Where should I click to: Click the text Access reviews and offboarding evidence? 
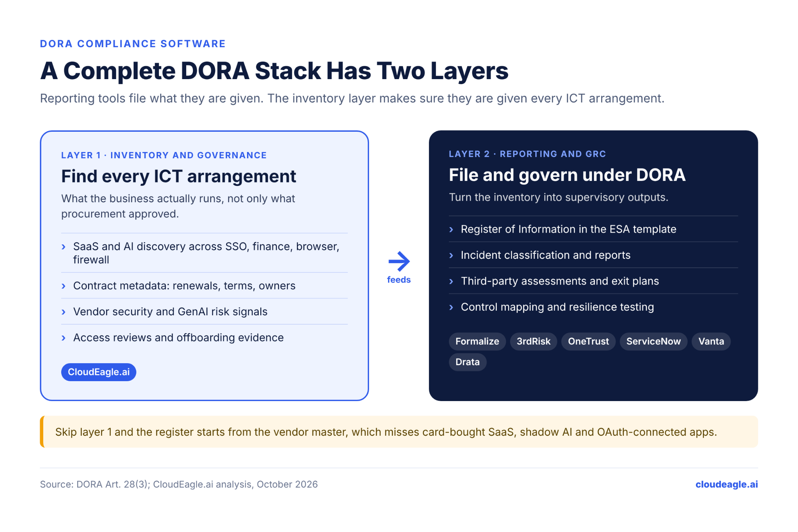178,338
